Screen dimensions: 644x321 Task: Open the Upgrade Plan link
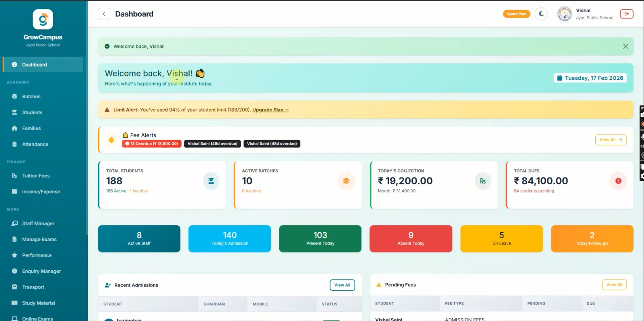270,110
